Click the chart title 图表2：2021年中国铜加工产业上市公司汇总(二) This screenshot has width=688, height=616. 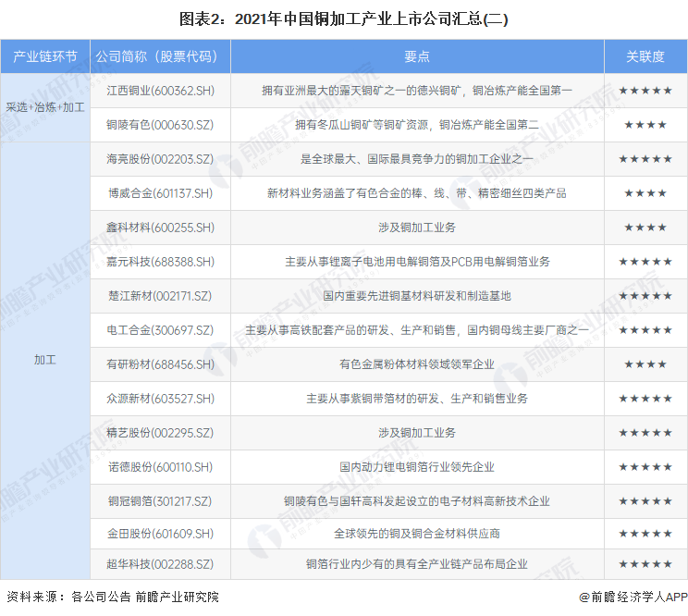coord(344,19)
